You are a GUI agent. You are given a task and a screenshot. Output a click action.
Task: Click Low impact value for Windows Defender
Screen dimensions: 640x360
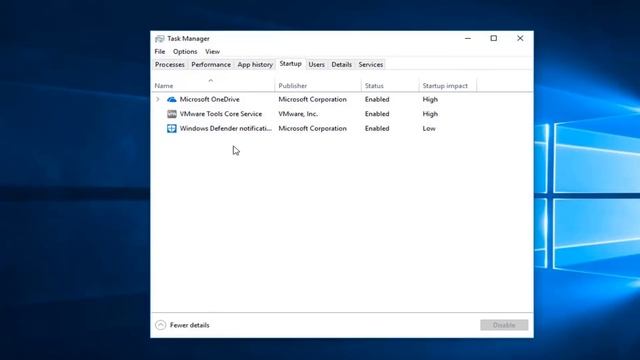point(429,128)
